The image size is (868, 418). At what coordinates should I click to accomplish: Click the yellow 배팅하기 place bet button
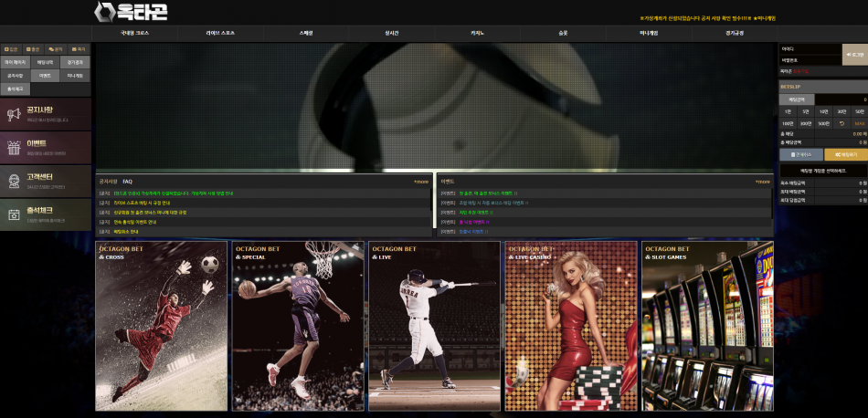[846, 154]
